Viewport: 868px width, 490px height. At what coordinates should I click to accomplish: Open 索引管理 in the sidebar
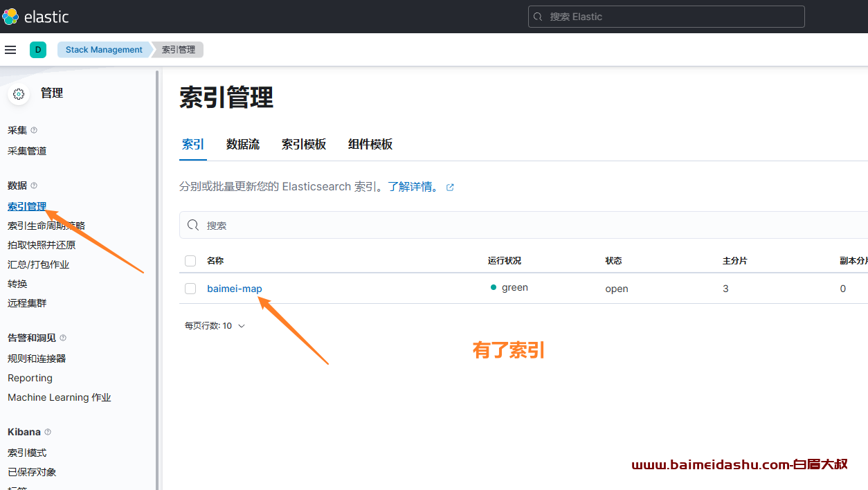(27, 206)
